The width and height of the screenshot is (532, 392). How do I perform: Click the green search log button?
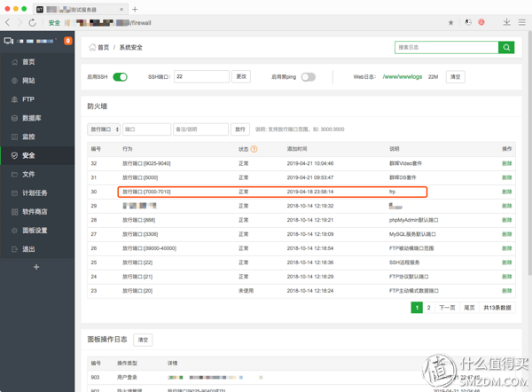point(506,48)
